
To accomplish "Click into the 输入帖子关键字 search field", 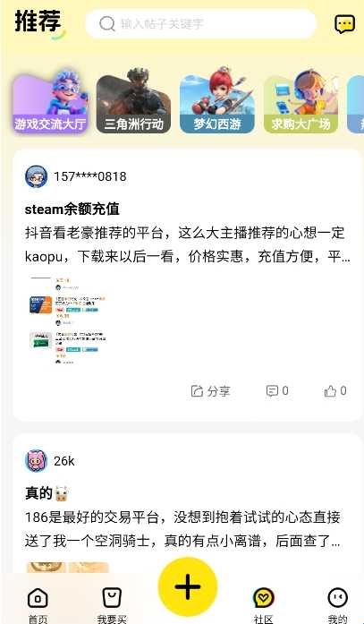I will tap(200, 24).
